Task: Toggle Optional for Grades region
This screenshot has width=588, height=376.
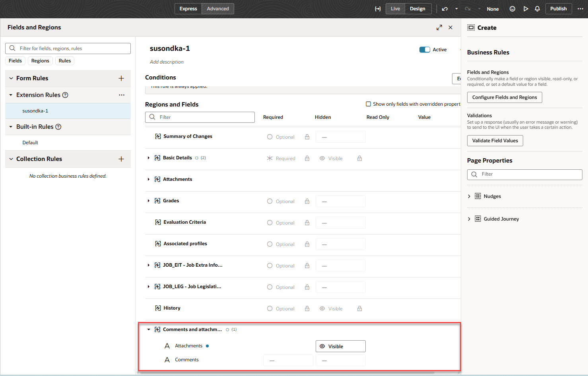Action: pyautogui.click(x=281, y=201)
